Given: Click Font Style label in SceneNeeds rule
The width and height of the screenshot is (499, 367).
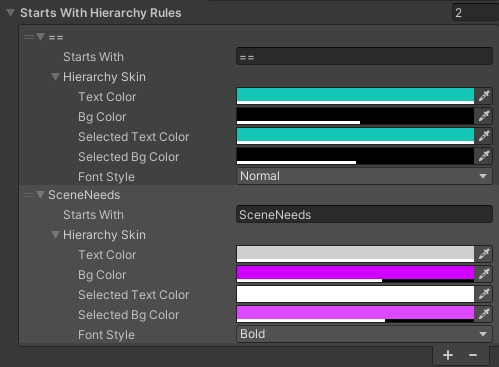Looking at the screenshot, I should click(106, 335).
